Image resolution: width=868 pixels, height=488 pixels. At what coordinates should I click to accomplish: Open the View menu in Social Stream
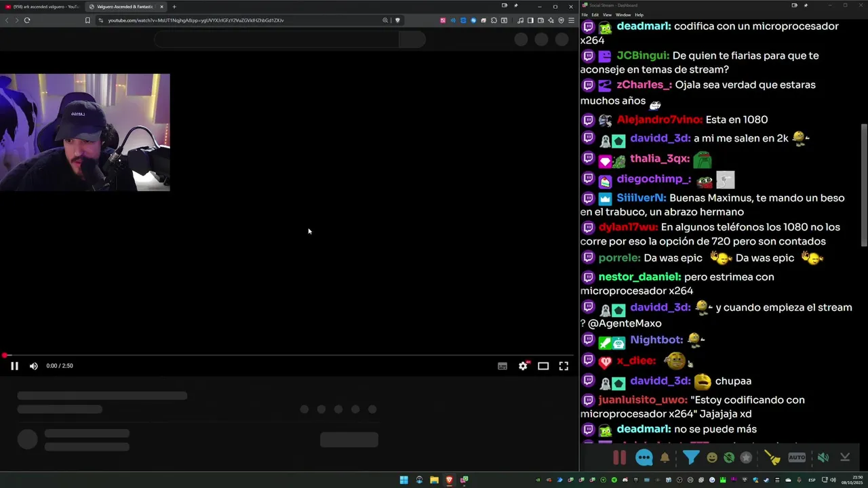click(607, 15)
